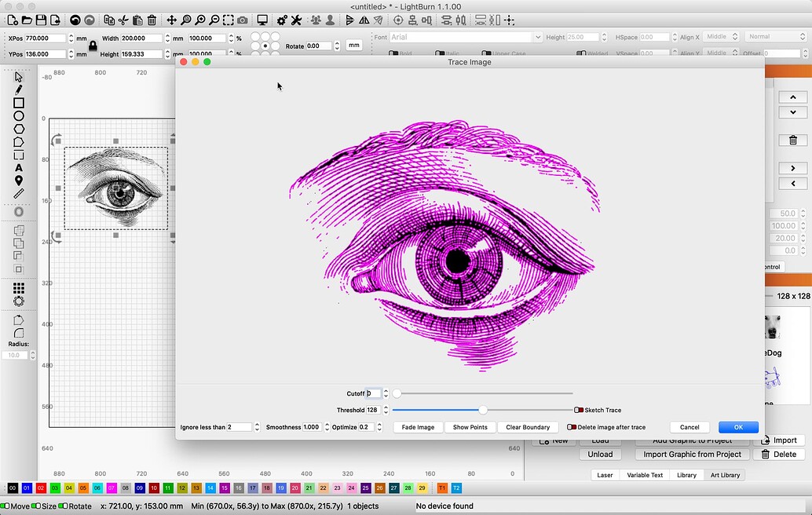The height and width of the screenshot is (515, 812).
Task: Click the Mirror Horizontal icon
Action: (364, 20)
